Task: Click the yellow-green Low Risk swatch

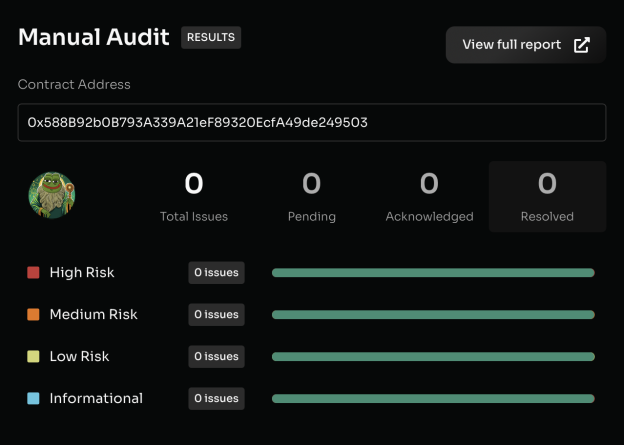Action: click(x=33, y=356)
